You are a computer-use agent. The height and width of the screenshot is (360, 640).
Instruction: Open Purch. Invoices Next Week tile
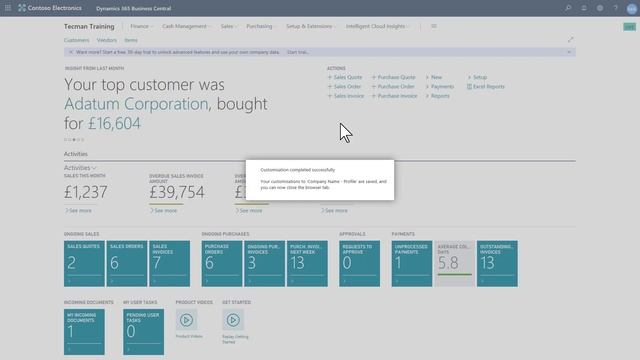[307, 263]
